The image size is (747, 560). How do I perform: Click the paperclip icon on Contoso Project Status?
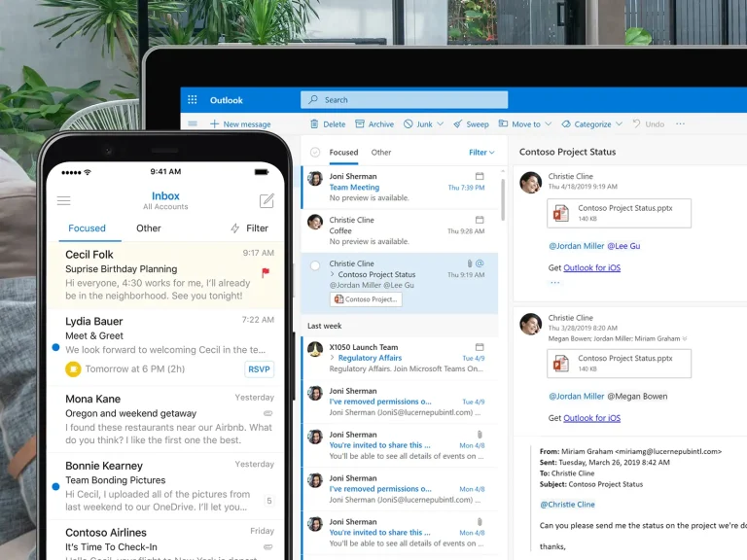click(469, 263)
